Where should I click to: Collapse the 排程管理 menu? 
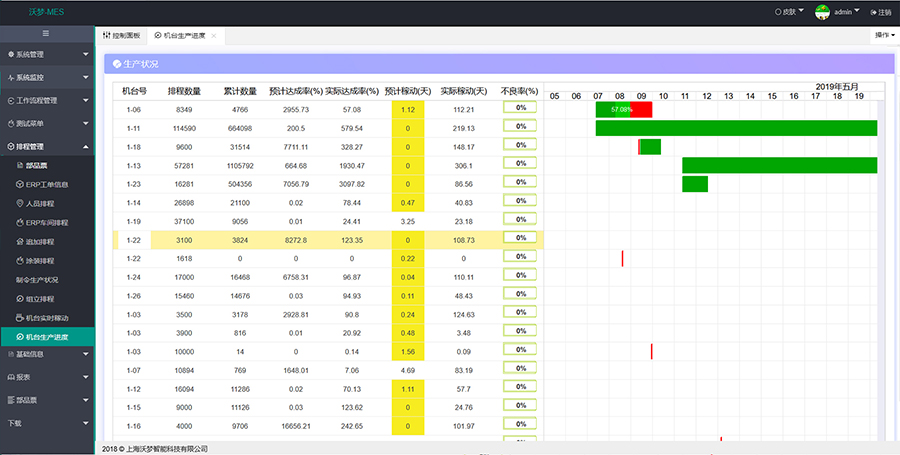point(46,146)
